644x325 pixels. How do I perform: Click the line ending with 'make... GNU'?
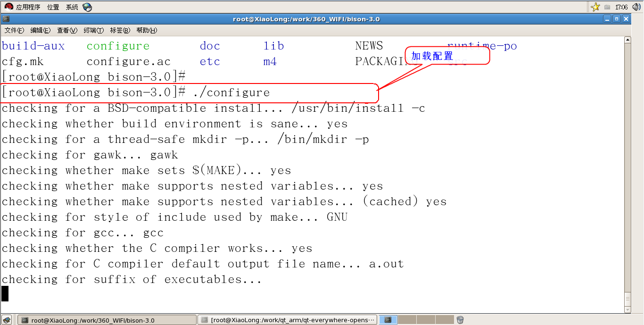click(x=175, y=217)
